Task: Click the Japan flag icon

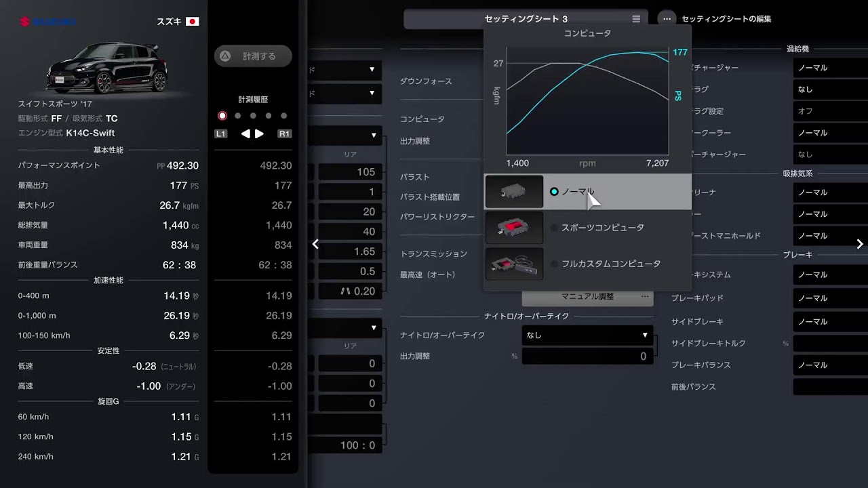Action: [192, 22]
